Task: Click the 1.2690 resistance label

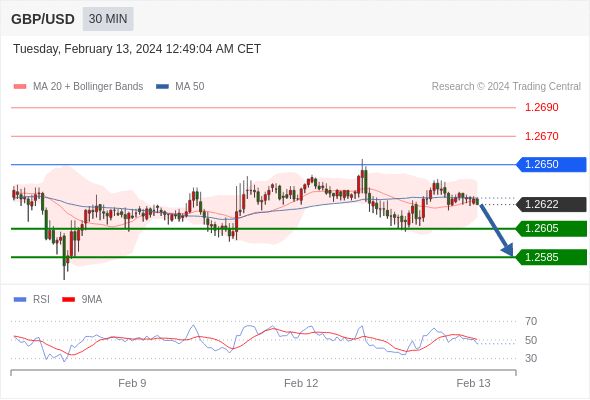Action: click(x=541, y=107)
